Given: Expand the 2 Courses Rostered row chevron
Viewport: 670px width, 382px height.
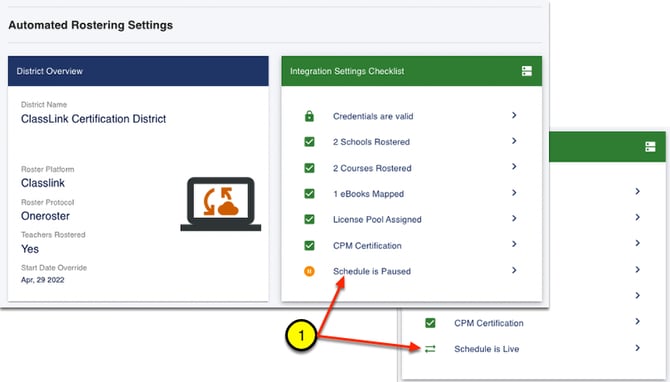Looking at the screenshot, I should click(x=514, y=167).
